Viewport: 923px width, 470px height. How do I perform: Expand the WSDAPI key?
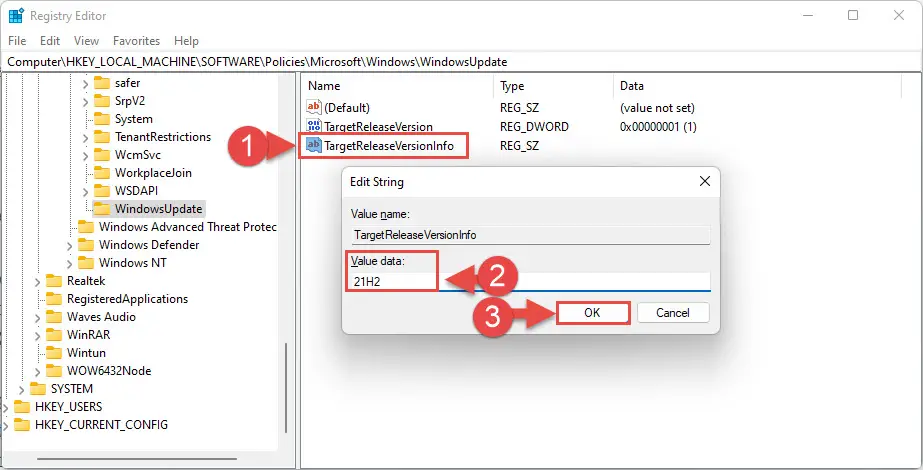85,191
